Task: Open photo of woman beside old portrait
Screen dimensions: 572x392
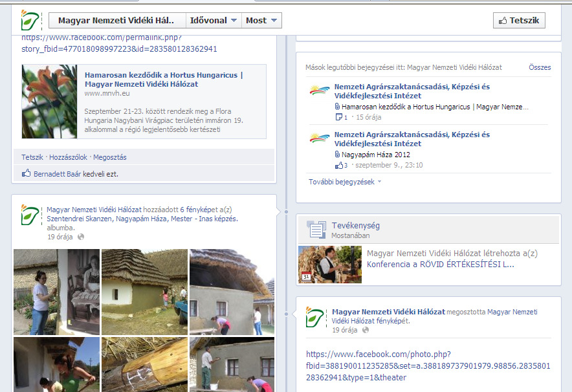Action: 56,292
